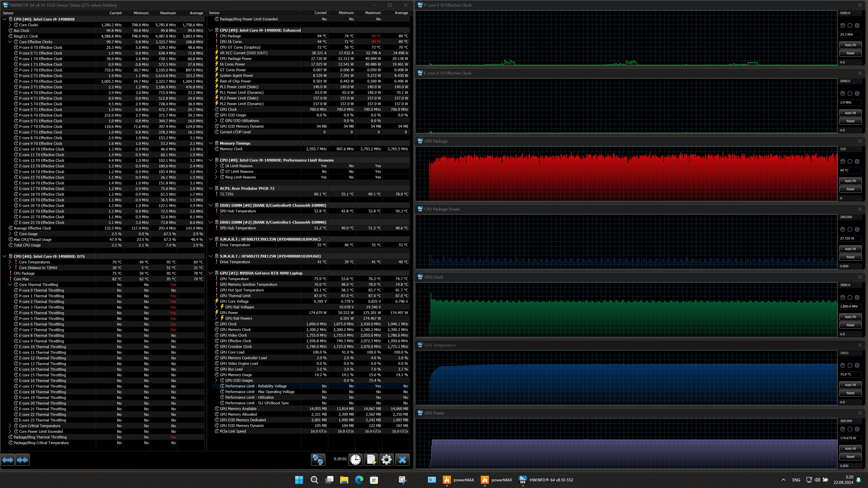868x488 pixels.
Task: Click the remote network monitoring icon
Action: pyautogui.click(x=318, y=459)
